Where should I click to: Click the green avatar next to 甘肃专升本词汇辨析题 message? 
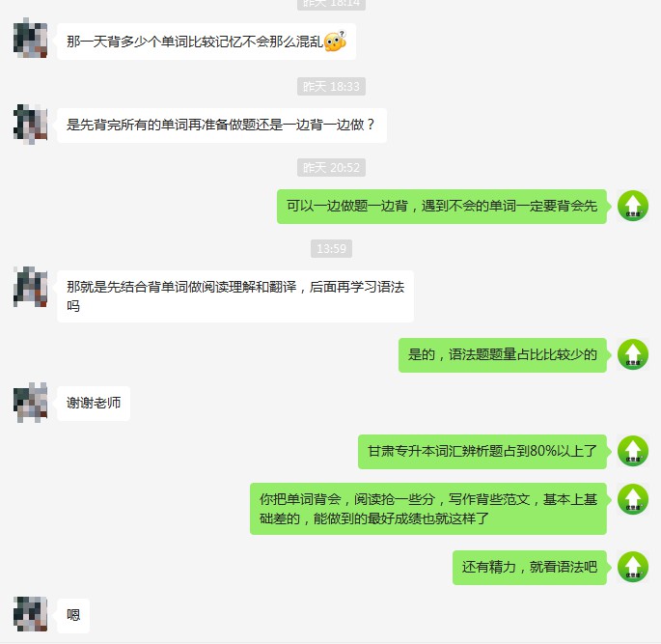(x=633, y=451)
